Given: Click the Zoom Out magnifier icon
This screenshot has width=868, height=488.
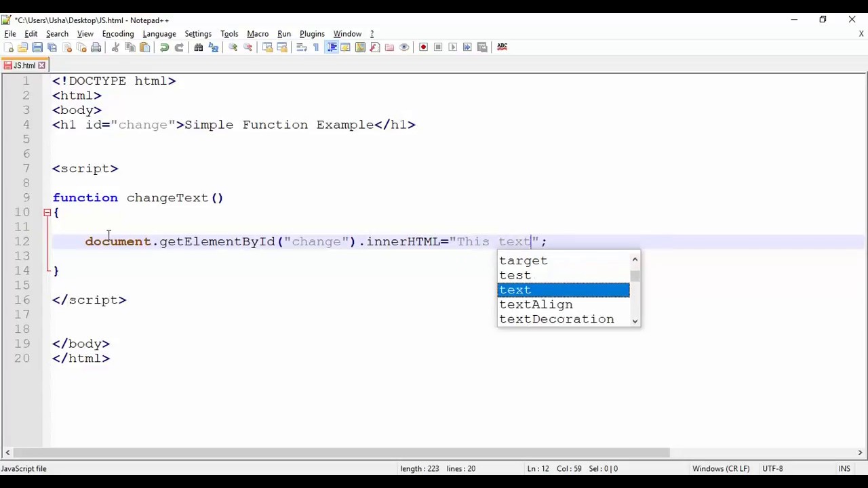Looking at the screenshot, I should [248, 47].
